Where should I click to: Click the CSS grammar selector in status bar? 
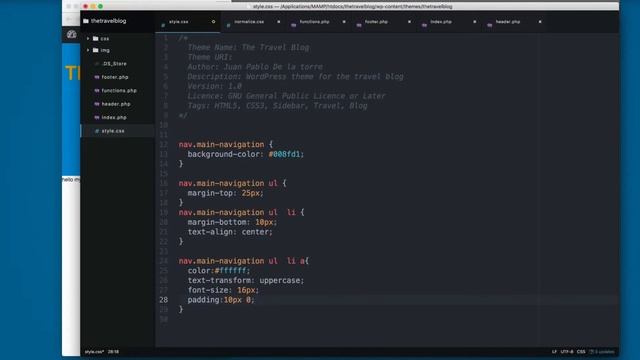coord(581,351)
